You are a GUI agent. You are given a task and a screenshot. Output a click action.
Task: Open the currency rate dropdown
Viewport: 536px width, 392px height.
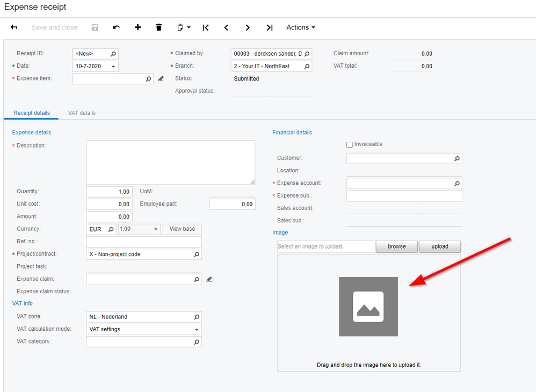[156, 229]
